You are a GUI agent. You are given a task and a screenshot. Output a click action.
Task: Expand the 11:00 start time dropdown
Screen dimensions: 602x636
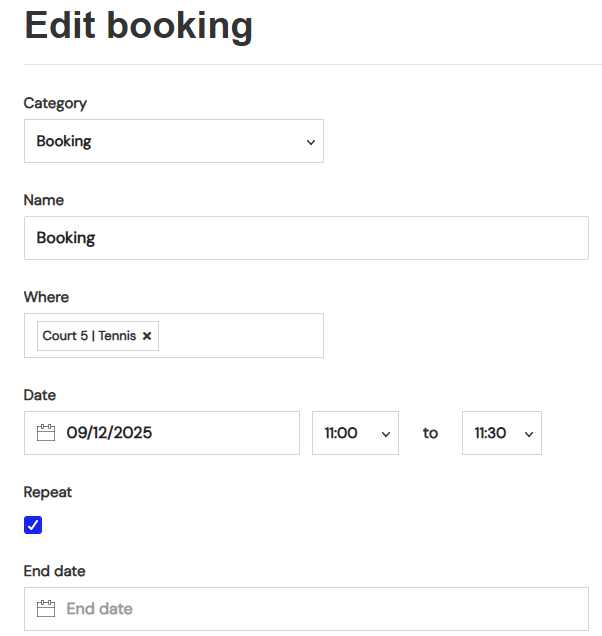(x=355, y=433)
